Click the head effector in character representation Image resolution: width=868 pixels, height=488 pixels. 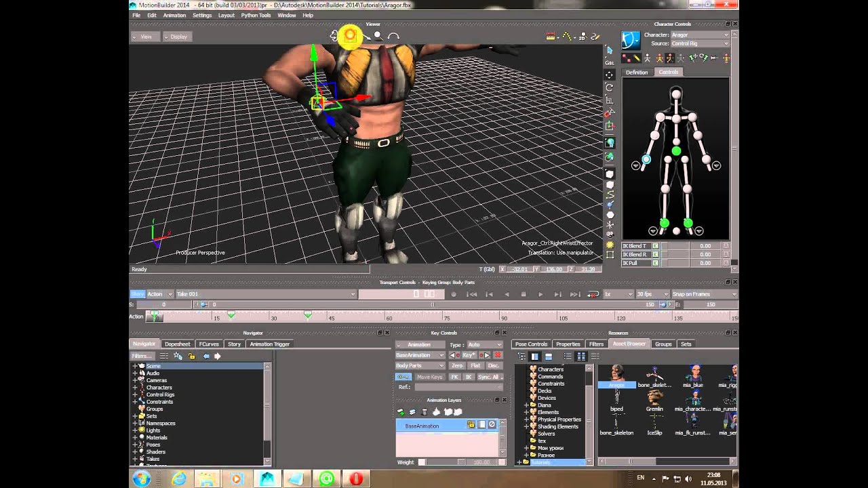[676, 93]
